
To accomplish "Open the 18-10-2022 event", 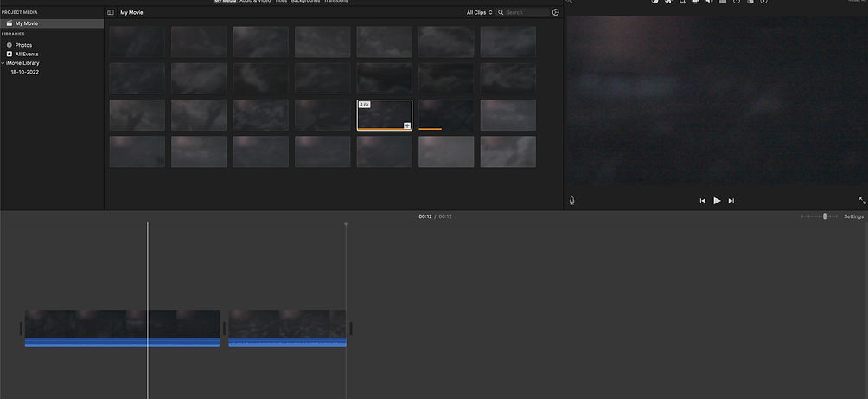I will click(25, 72).
